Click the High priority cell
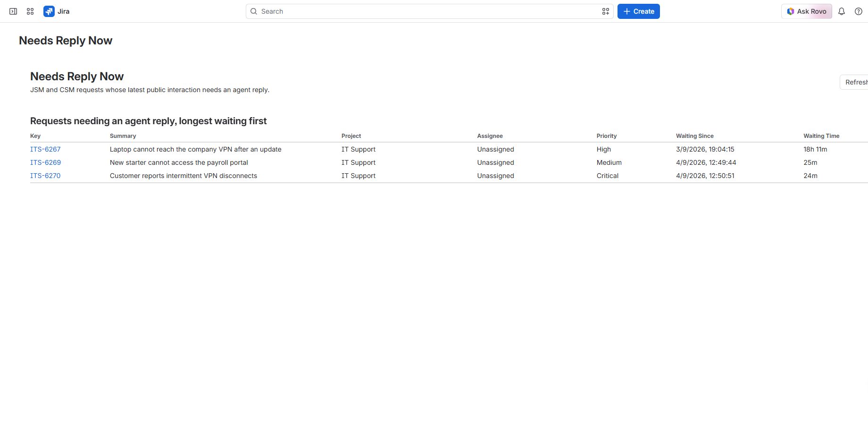868x425 pixels. pyautogui.click(x=604, y=149)
